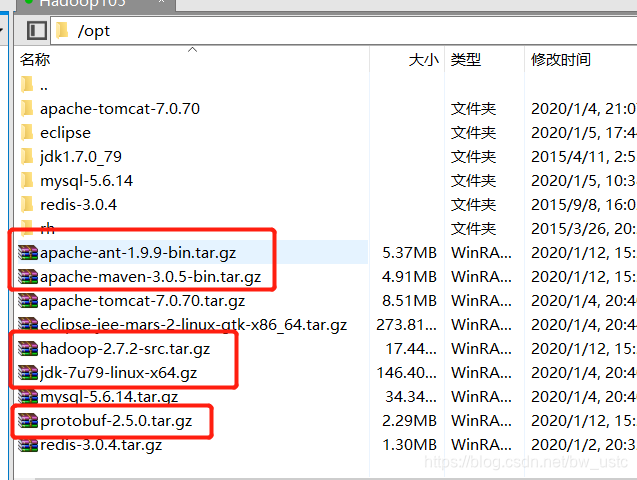Click folder name mysql-5.6.14
The width and height of the screenshot is (637, 480).
tap(86, 181)
